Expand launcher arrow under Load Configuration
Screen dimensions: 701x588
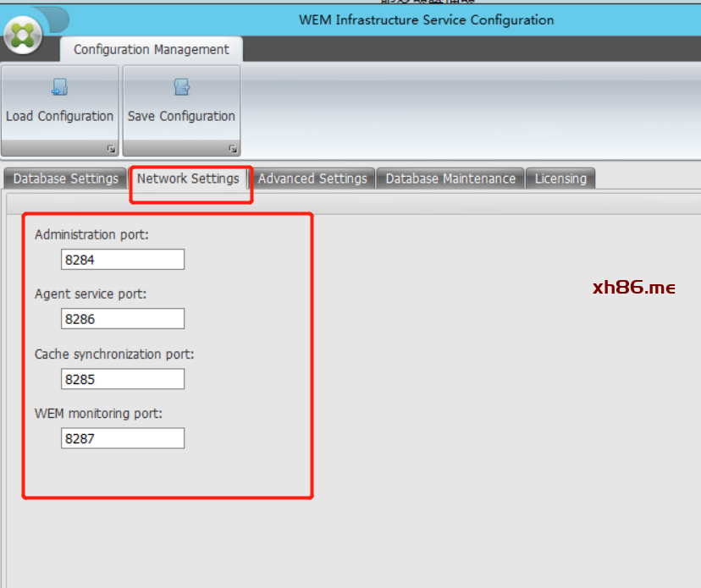111,149
